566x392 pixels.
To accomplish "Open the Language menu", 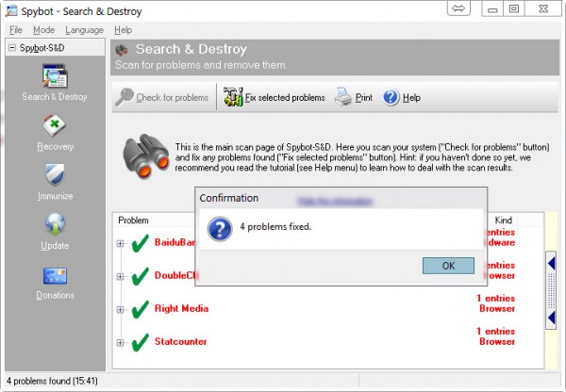I will coord(85,30).
